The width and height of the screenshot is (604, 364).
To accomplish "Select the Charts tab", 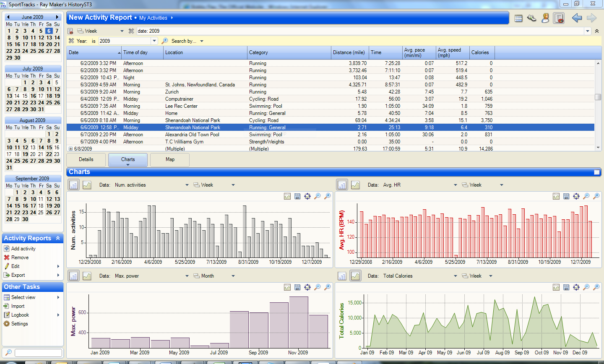I will pyautogui.click(x=128, y=159).
